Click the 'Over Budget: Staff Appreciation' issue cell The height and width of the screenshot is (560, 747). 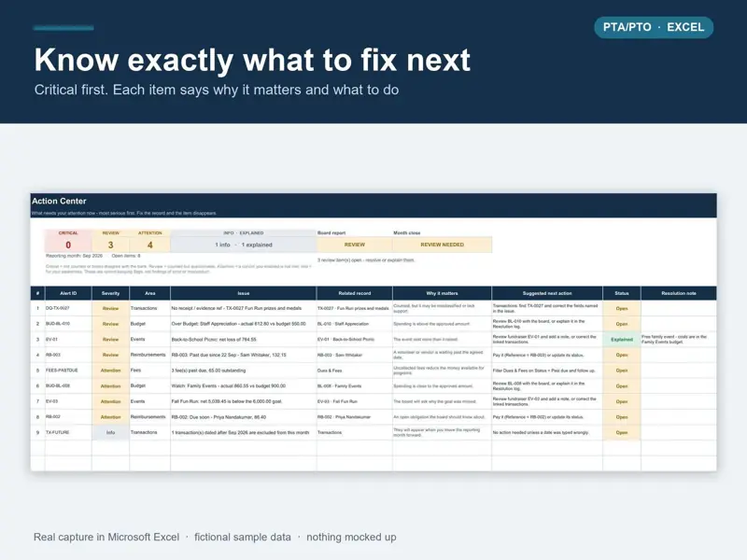pyautogui.click(x=244, y=324)
